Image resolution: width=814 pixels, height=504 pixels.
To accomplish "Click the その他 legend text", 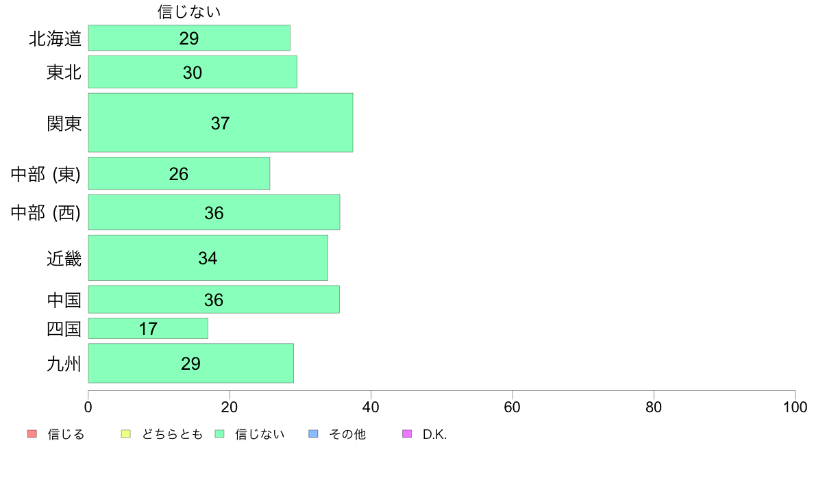I will coord(347,434).
